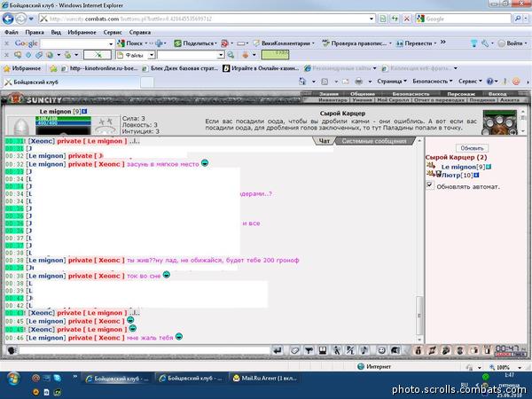The width and height of the screenshot is (532, 399).
Task: Click the Refresh icon beside address bar
Action: pos(395,19)
